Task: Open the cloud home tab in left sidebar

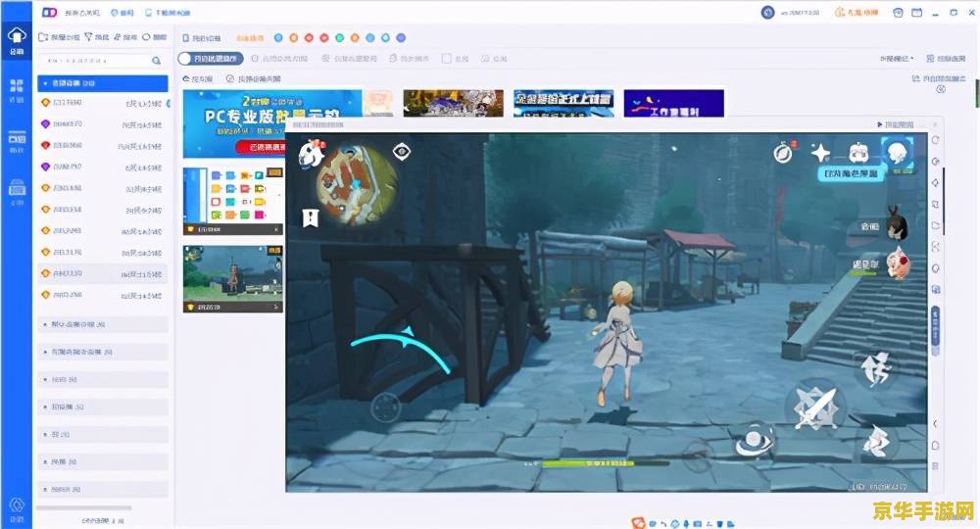Action: click(x=17, y=40)
